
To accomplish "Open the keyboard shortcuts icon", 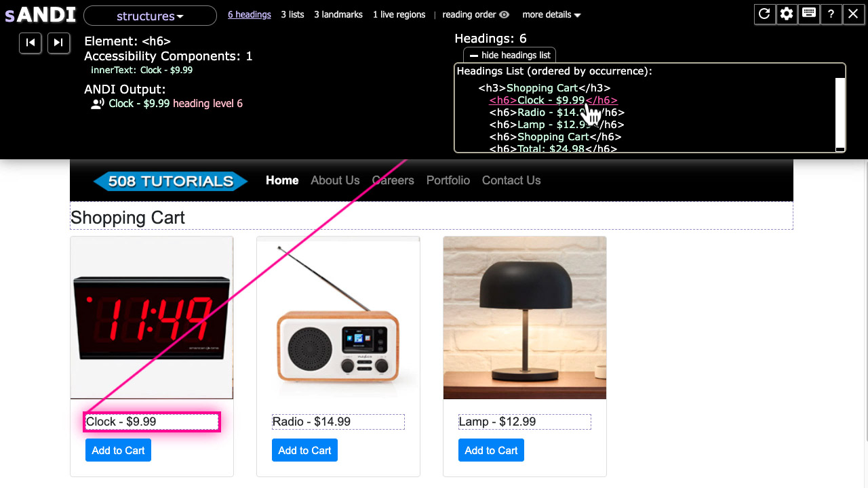I will (x=808, y=14).
